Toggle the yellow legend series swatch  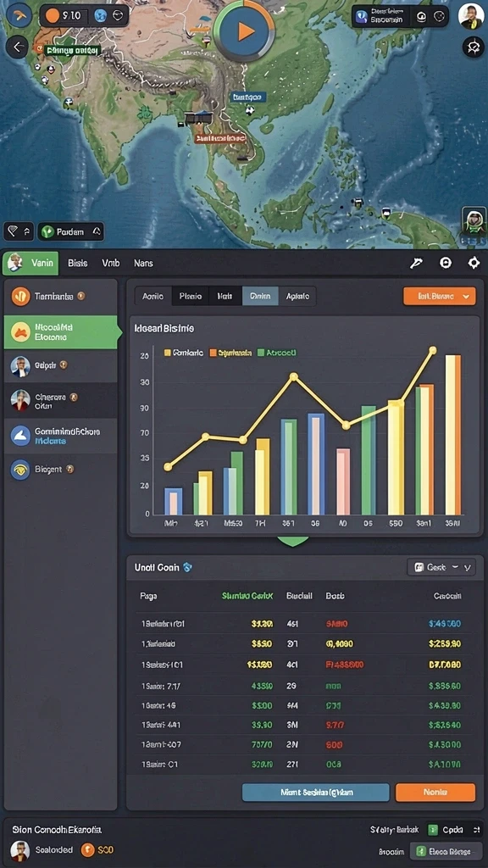(x=167, y=353)
